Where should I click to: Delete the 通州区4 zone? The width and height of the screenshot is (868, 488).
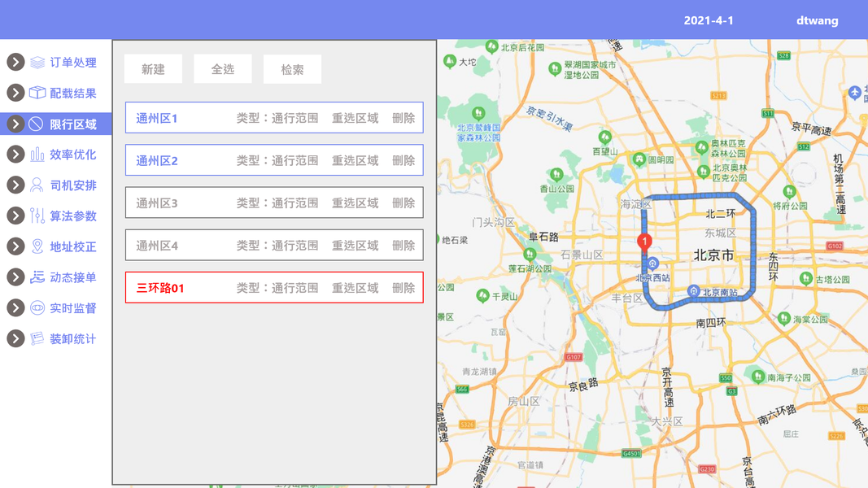point(403,245)
